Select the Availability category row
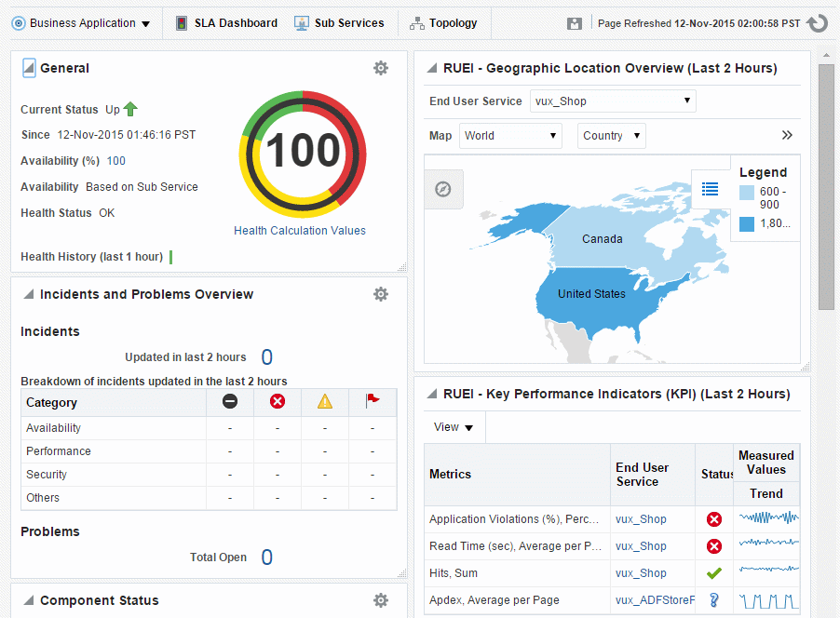Viewport: 840px width, 618px height. coord(209,428)
